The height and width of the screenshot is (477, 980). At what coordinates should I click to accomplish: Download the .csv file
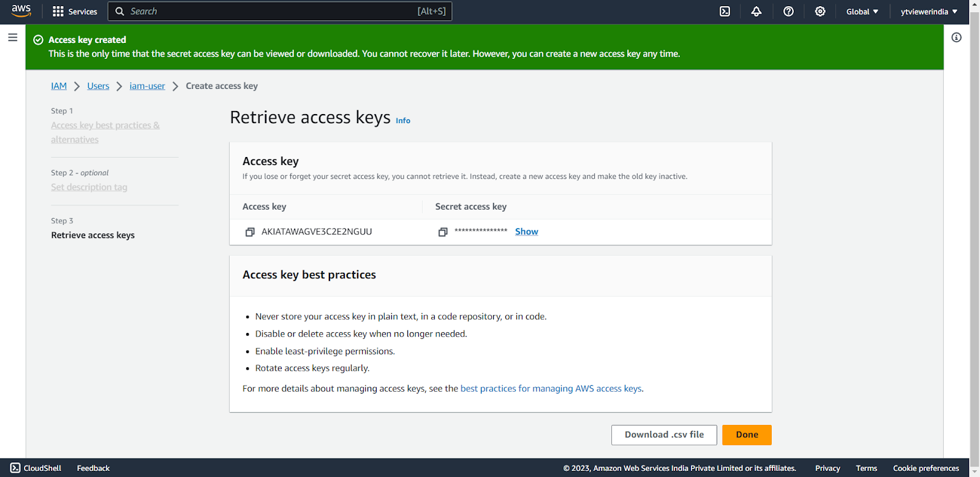point(665,435)
